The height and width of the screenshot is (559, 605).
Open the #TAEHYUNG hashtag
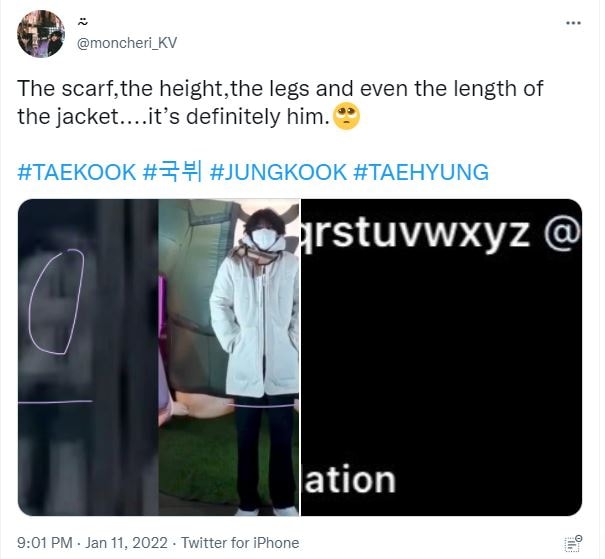(x=421, y=172)
